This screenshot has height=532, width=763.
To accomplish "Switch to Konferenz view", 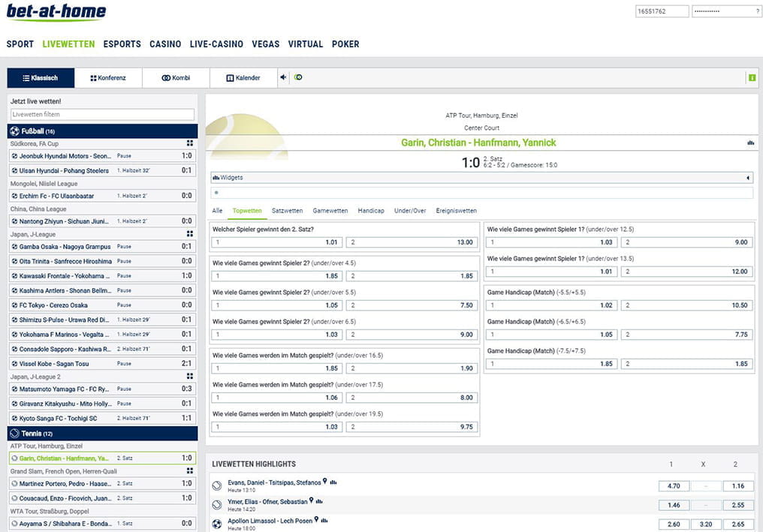I will [x=108, y=78].
